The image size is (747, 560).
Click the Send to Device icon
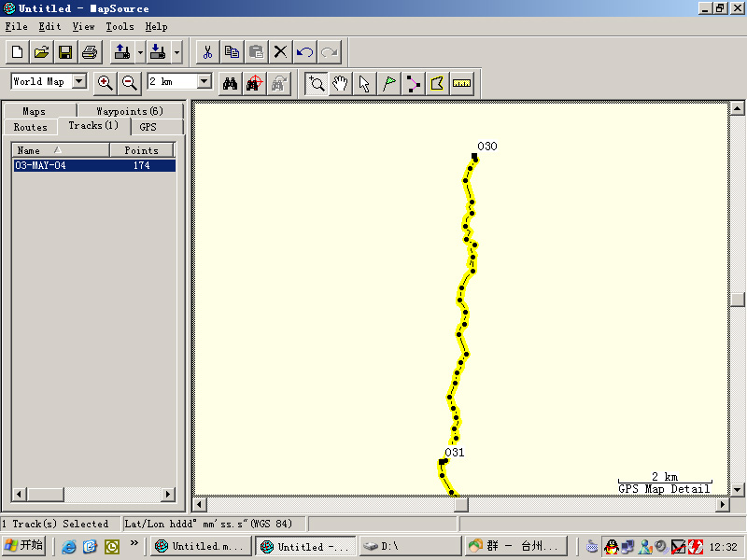pyautogui.click(x=122, y=52)
